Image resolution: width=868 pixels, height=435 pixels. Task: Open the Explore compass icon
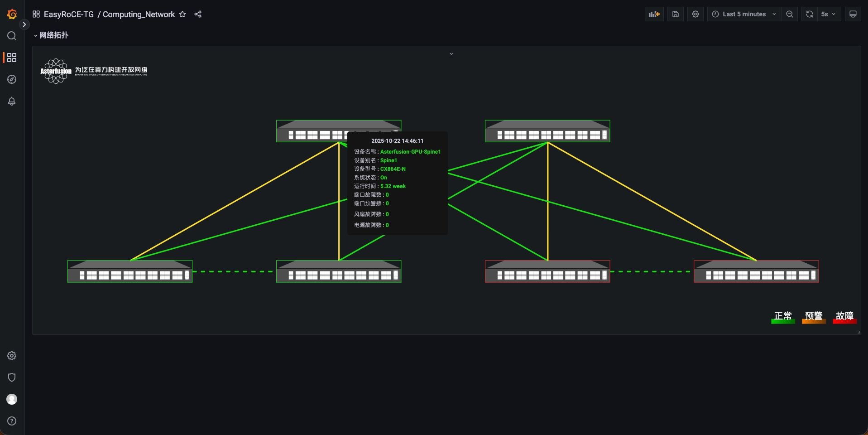12,79
